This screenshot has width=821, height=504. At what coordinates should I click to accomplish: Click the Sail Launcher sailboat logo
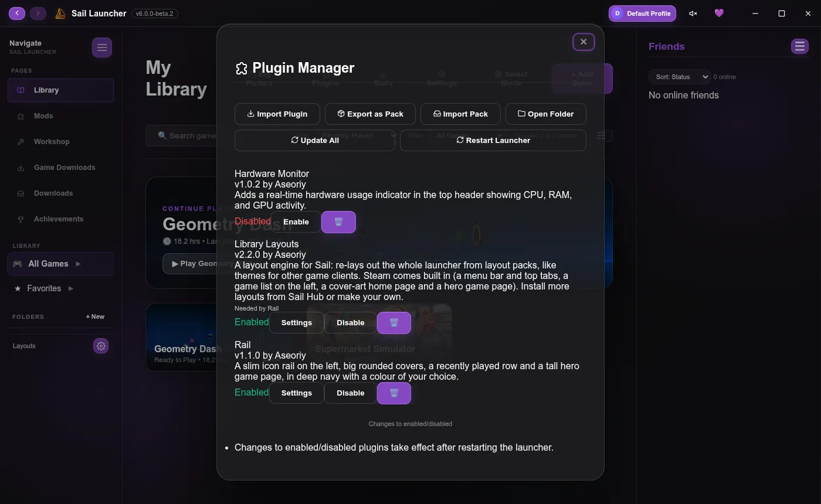tap(60, 13)
